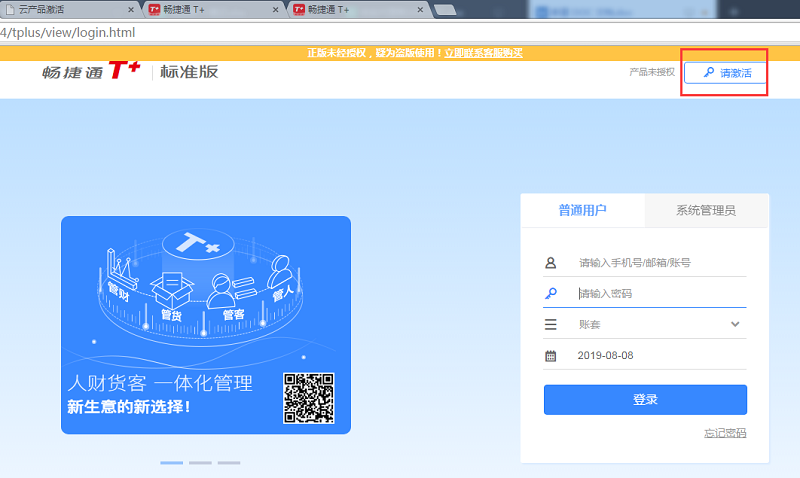Click the page icon on 云产品激活 tab
The width and height of the screenshot is (800, 478).
10,9
